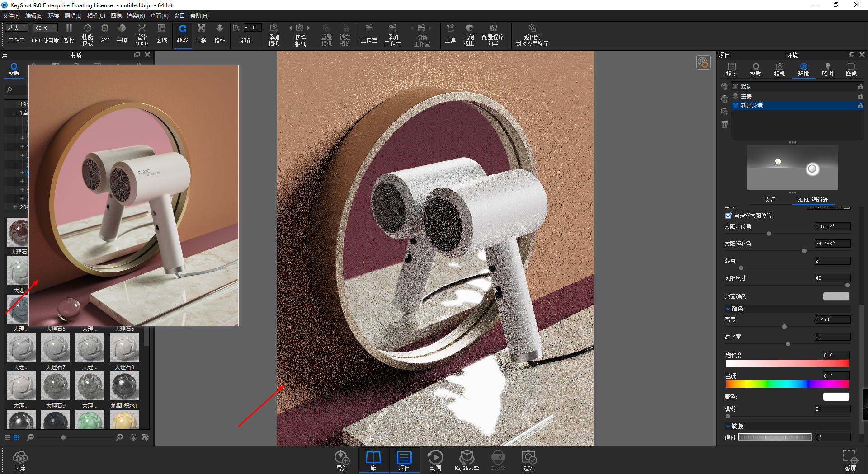Screen dimensions: 868x474
Task: Toggle the 库 library panel button
Action: coord(373,460)
